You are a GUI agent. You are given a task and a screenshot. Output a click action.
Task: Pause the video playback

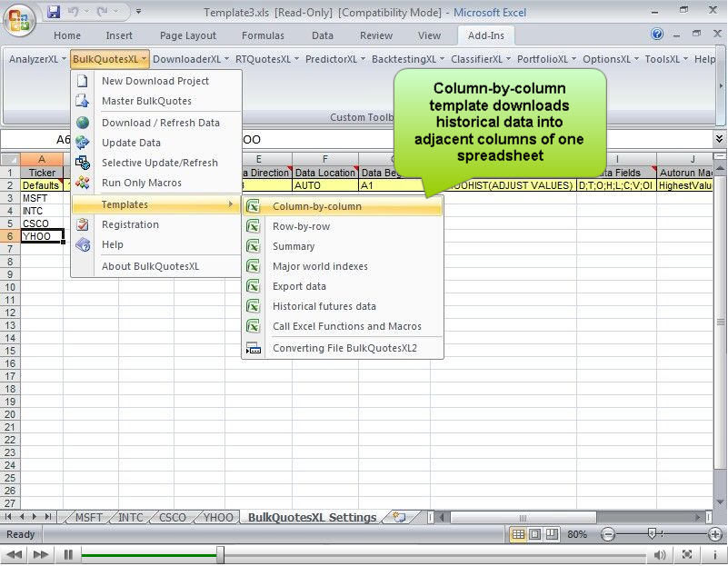tap(68, 554)
